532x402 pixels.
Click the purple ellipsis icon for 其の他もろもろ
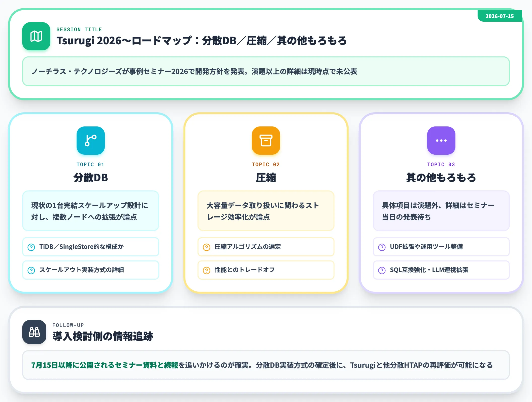point(441,141)
